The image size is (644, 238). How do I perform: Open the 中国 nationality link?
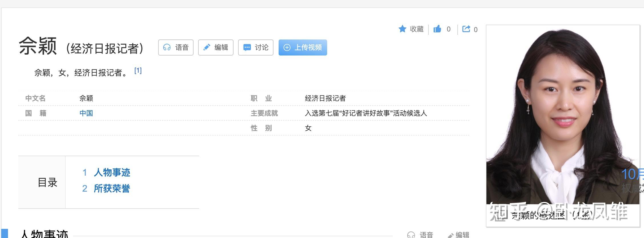(86, 113)
